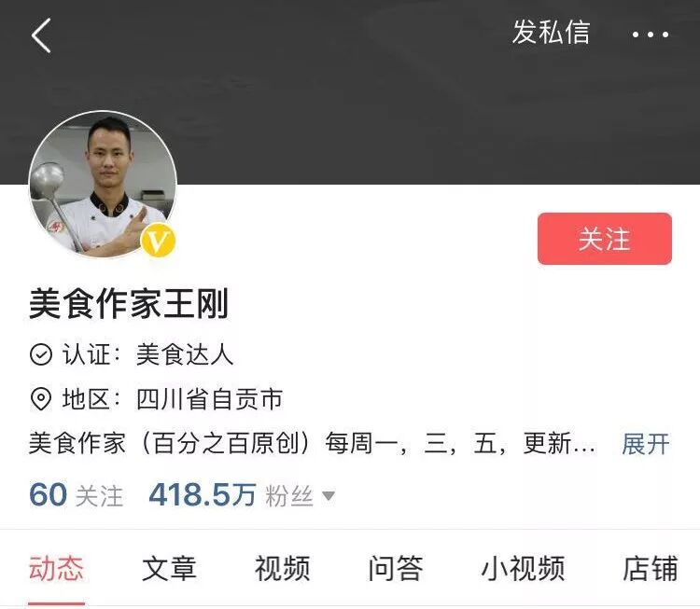The width and height of the screenshot is (700, 609).
Task: Open the three-dot more options menu
Action: (650, 35)
